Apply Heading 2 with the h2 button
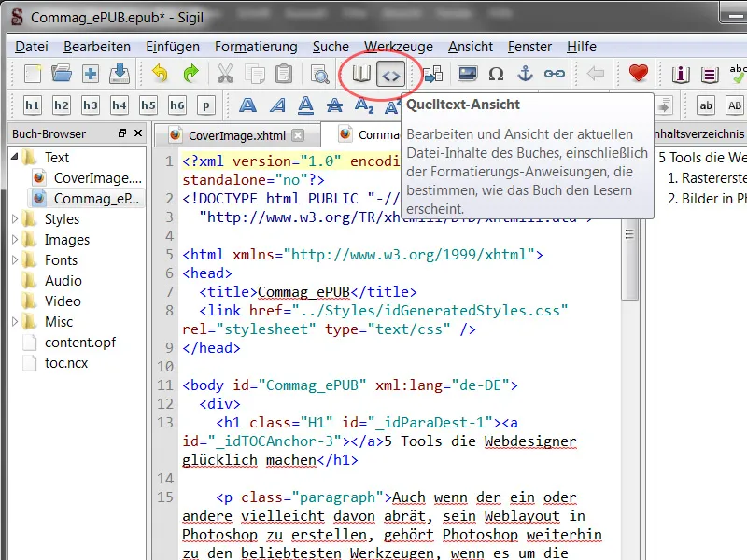This screenshot has height=560, width=747. coord(62,105)
